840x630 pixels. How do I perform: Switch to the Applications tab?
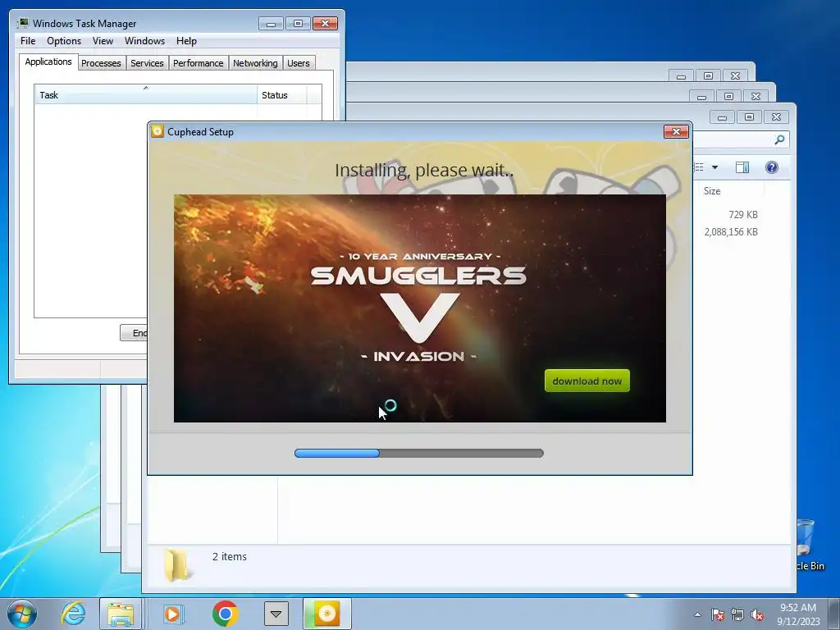coord(48,62)
